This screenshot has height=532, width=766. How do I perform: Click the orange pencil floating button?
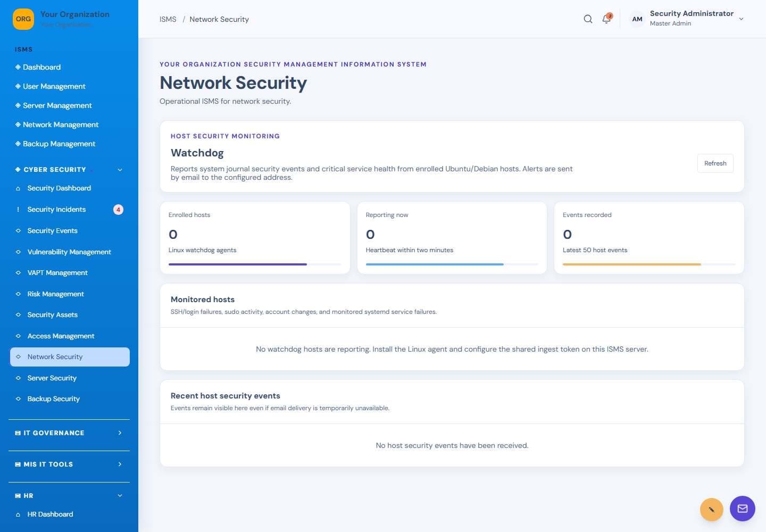pyautogui.click(x=712, y=510)
